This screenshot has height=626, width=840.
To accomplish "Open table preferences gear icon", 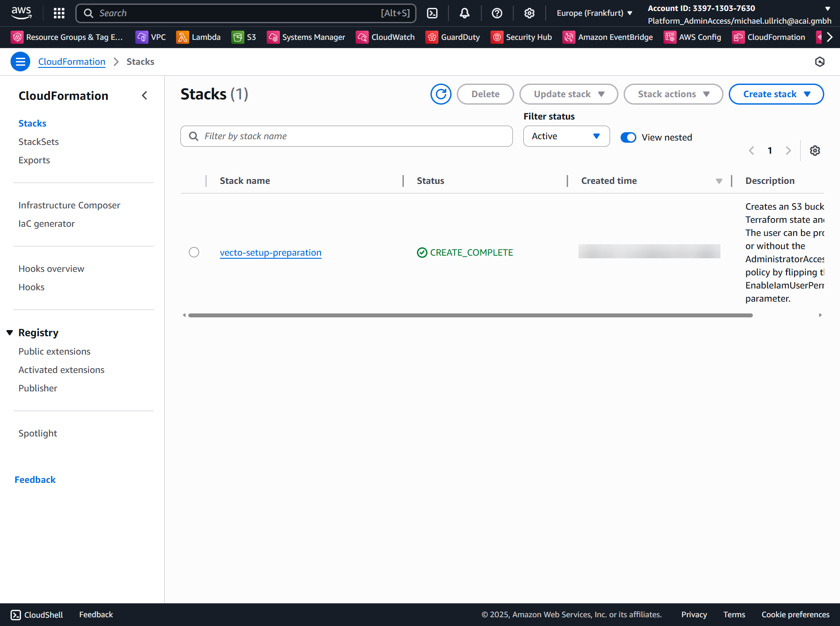I will pos(815,151).
